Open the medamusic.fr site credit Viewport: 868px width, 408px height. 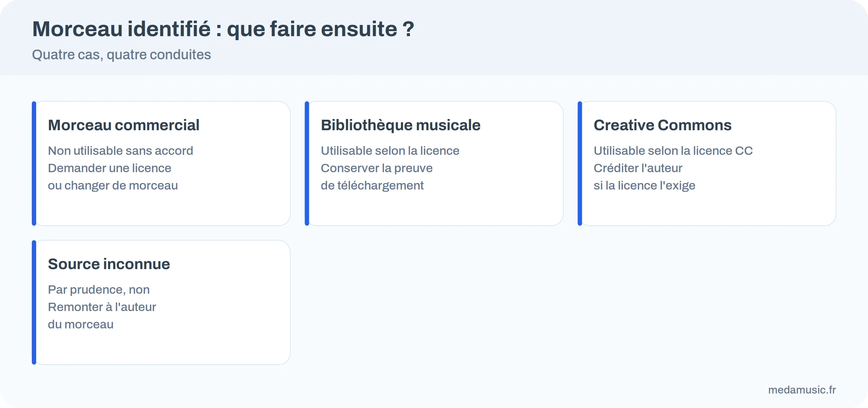tap(802, 390)
